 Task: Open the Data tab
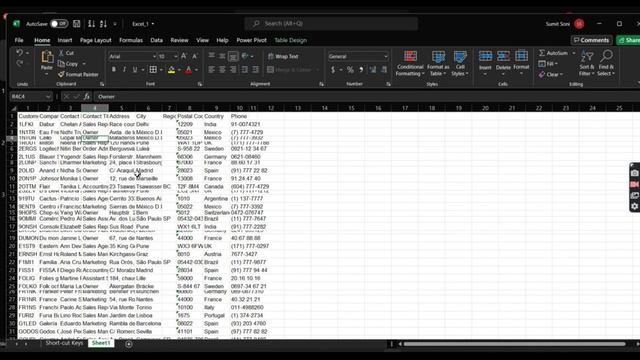coord(156,40)
